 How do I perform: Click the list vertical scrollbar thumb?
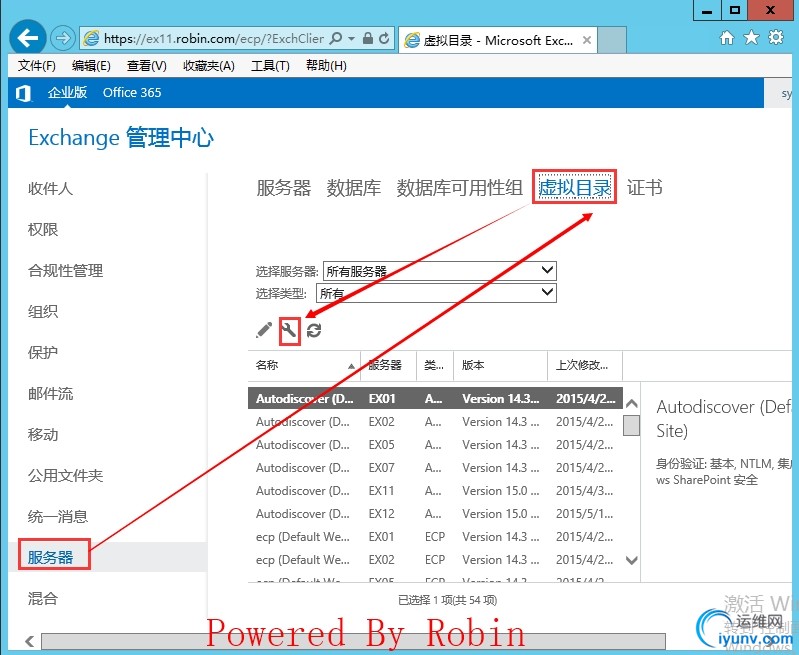click(631, 425)
